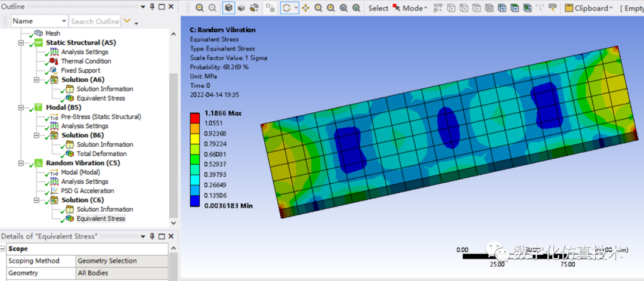Click the cube icon left of the small-squares icon
This screenshot has height=281, width=644.
[254, 8]
